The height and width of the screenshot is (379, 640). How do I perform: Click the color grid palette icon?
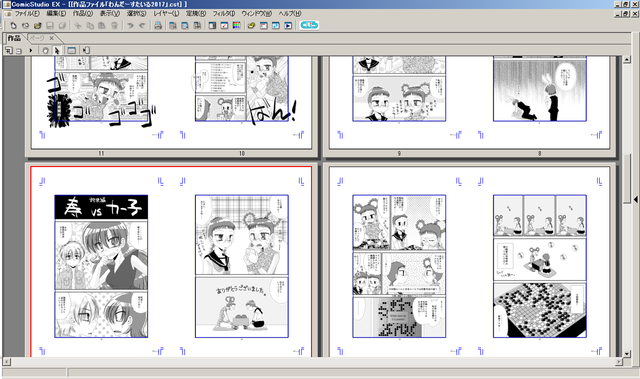pyautogui.click(x=236, y=26)
